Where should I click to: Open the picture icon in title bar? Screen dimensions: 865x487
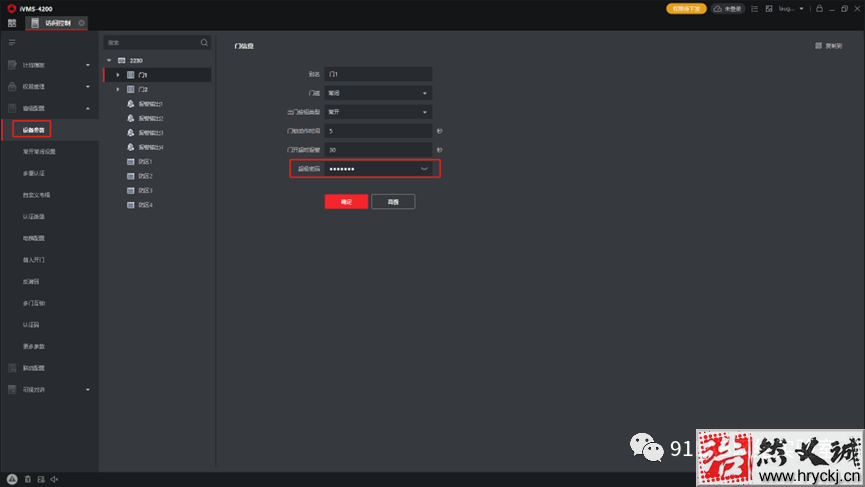coord(768,9)
